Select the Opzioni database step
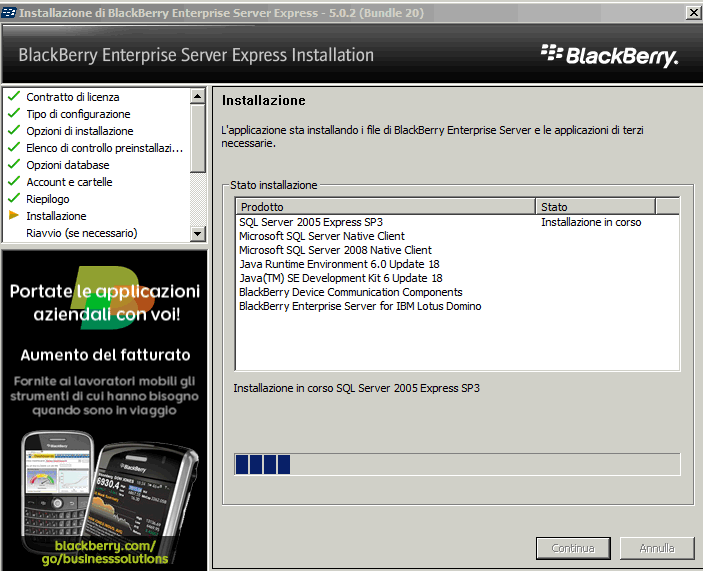The height and width of the screenshot is (571, 703). 68,165
